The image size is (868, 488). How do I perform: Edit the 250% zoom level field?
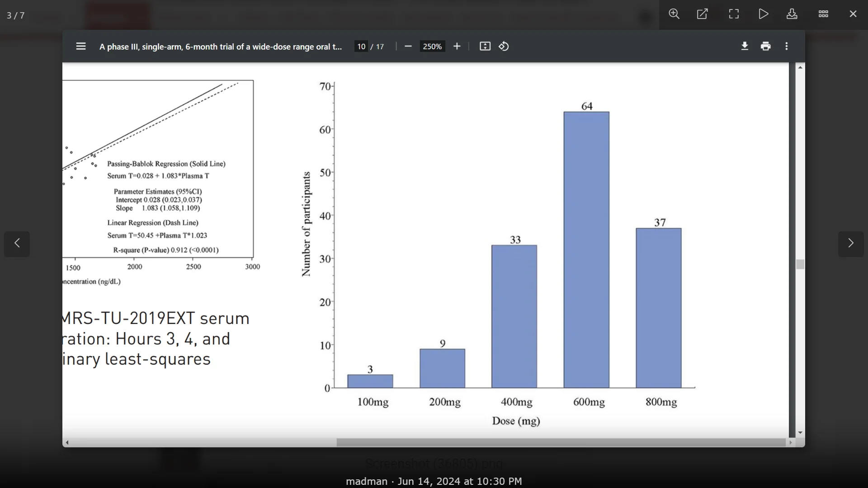click(432, 47)
